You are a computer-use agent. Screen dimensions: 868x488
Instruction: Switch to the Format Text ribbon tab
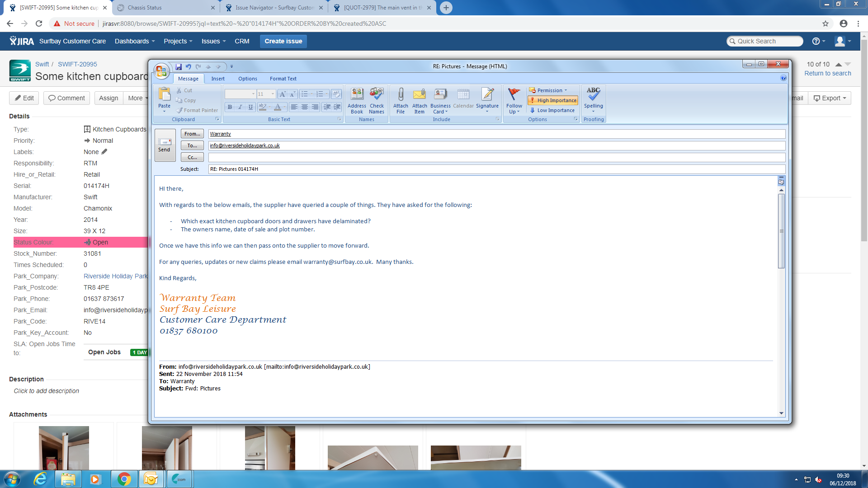(283, 79)
